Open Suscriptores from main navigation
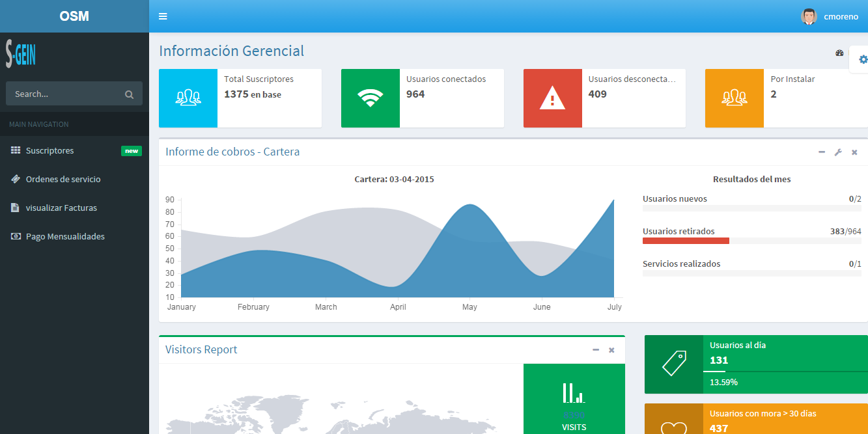 tap(50, 151)
